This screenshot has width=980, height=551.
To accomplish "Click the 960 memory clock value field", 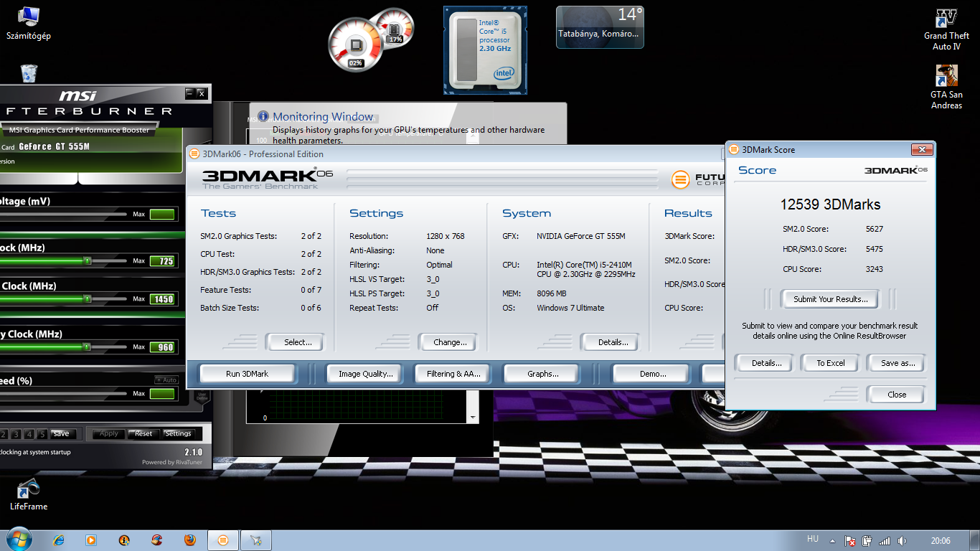I will 162,347.
